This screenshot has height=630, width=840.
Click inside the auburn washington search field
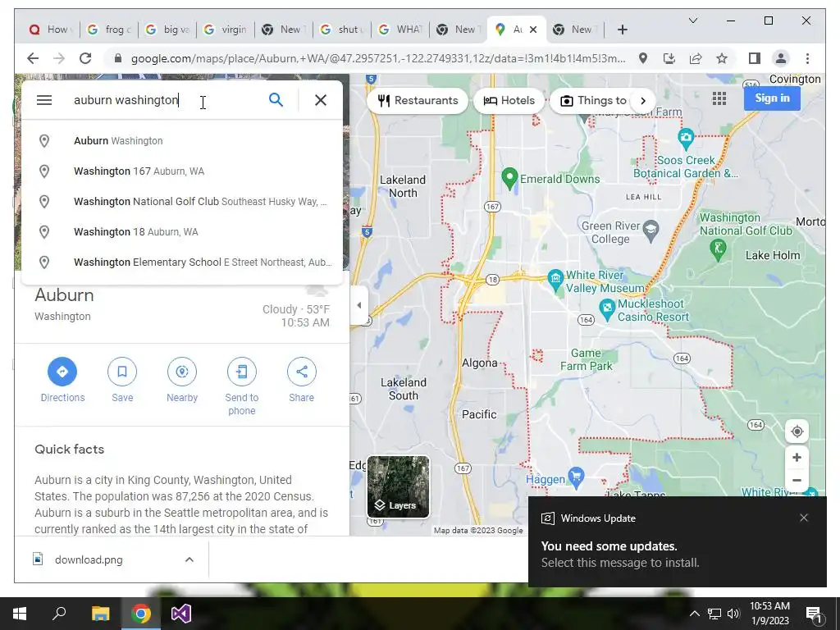coord(166,100)
